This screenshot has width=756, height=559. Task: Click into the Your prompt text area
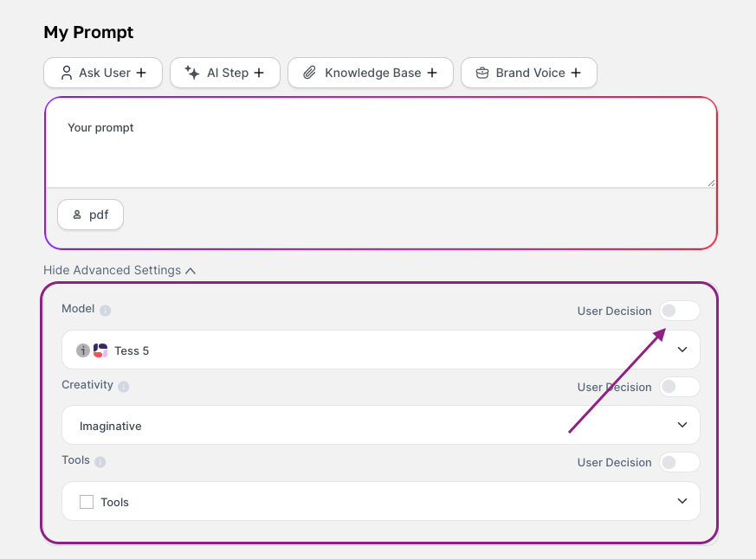pos(381,143)
